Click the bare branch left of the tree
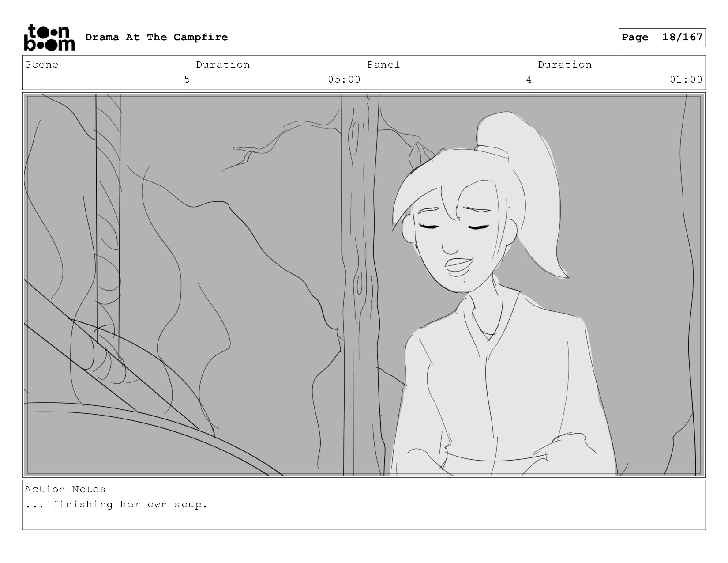This screenshot has height=563, width=728. [282, 141]
